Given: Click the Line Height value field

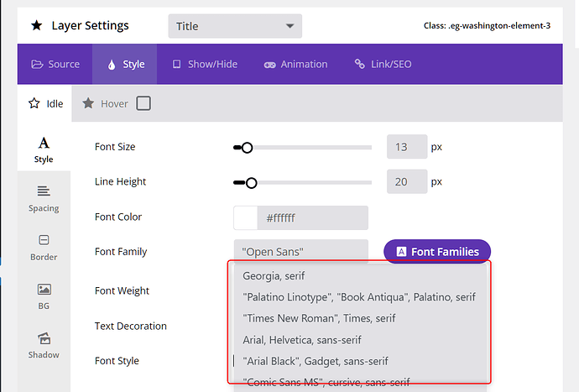Looking at the screenshot, I should [x=406, y=182].
